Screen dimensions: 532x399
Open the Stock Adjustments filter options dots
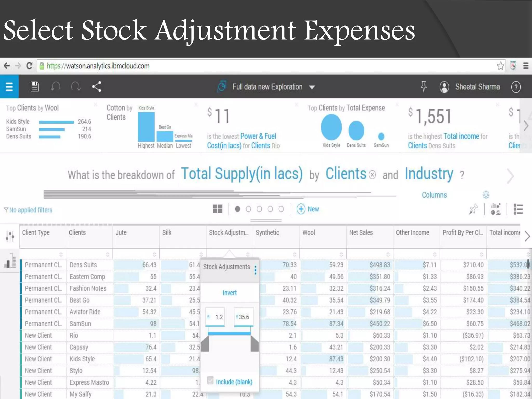256,270
